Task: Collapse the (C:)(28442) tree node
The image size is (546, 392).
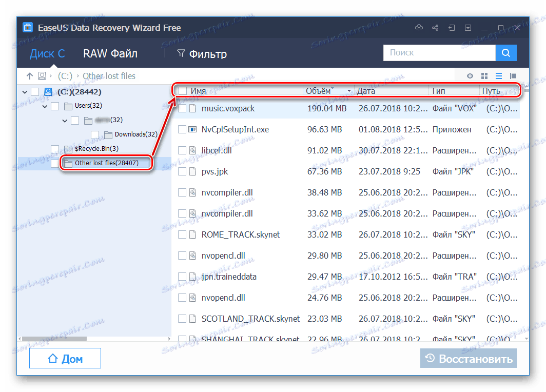Action: point(25,91)
